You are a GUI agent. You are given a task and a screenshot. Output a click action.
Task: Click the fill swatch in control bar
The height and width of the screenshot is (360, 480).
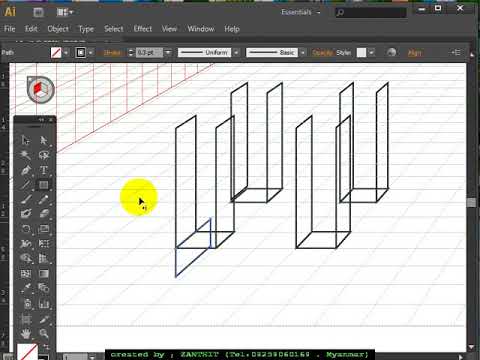pyautogui.click(x=56, y=52)
